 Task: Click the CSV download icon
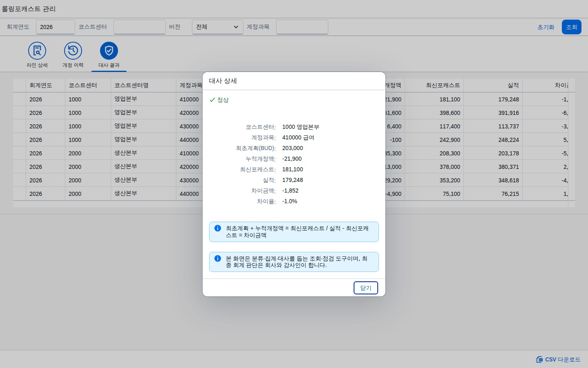[539, 359]
